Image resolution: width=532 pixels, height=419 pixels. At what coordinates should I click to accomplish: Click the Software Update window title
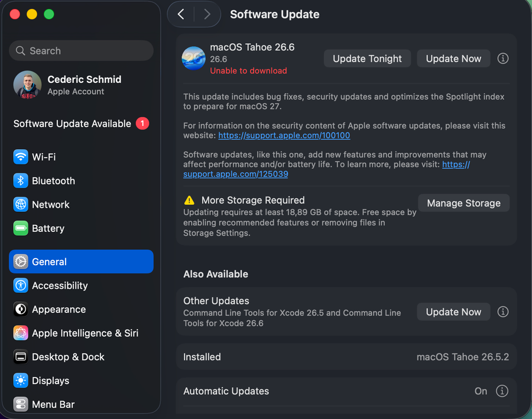click(274, 14)
